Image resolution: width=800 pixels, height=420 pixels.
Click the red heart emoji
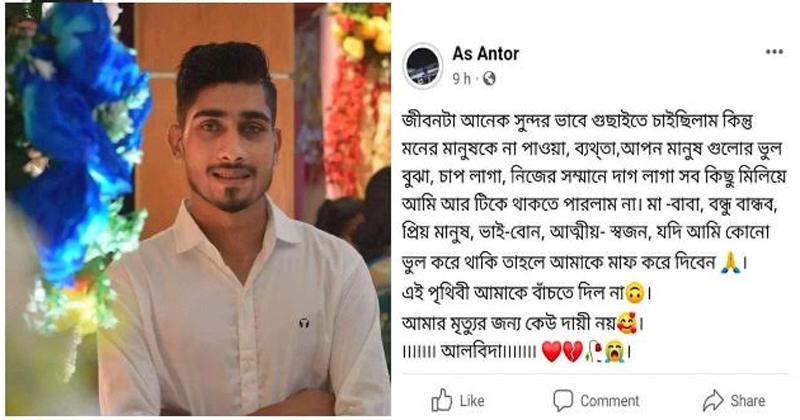point(551,353)
